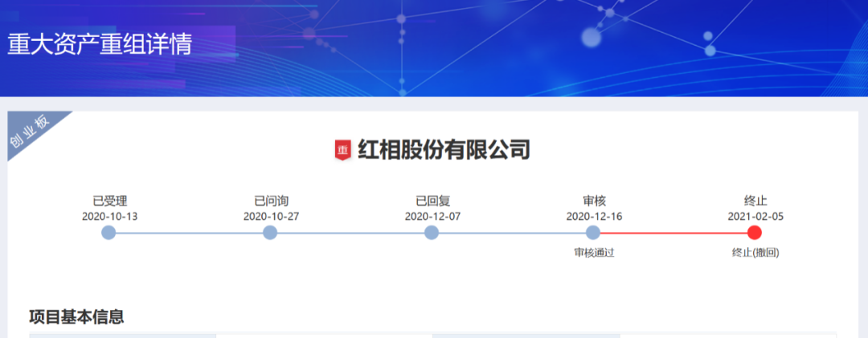The image size is (868, 338).
Task: Click the red progress line segment
Action: click(x=674, y=233)
